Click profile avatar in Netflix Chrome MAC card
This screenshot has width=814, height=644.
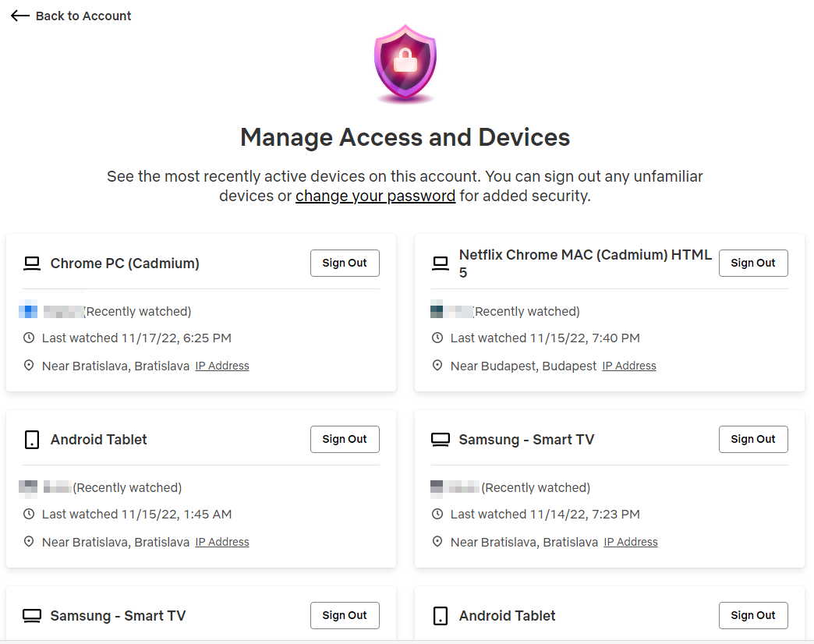437,312
